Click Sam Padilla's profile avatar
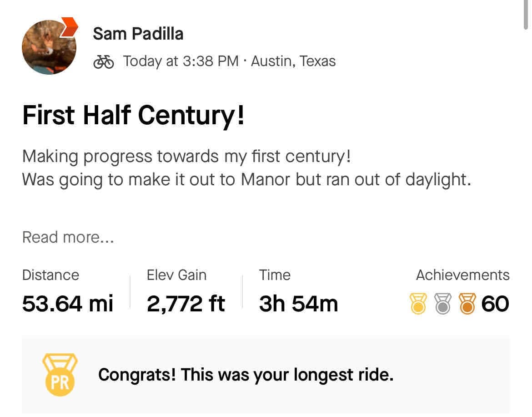The image size is (532, 417). [49, 47]
